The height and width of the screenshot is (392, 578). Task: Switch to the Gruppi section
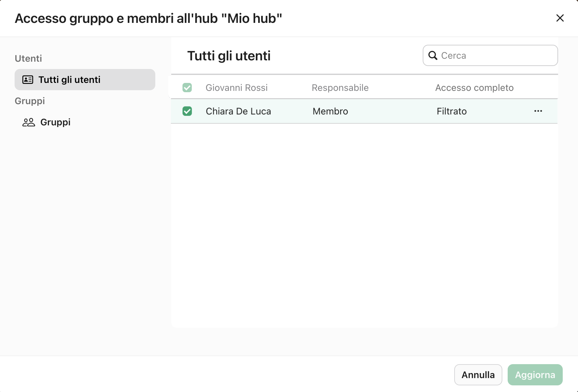coord(55,122)
